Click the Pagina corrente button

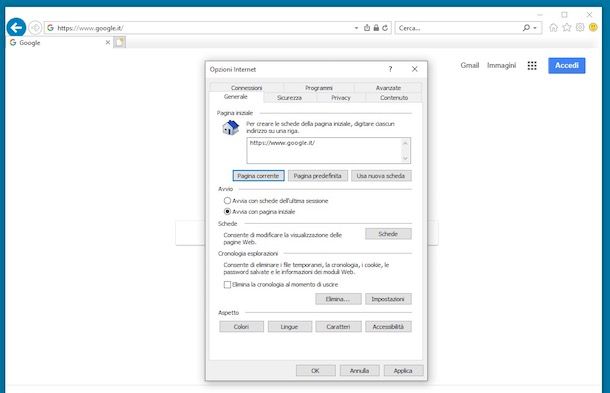(258, 176)
